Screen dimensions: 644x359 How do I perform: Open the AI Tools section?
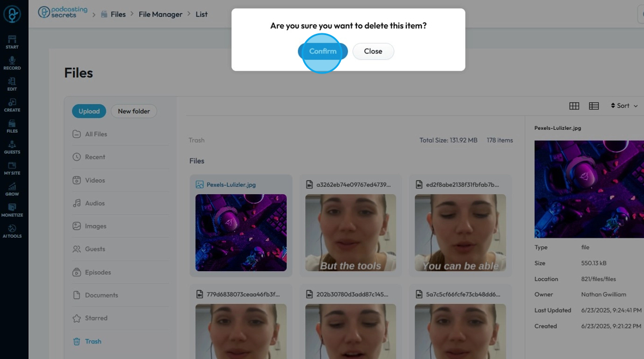[x=12, y=231]
